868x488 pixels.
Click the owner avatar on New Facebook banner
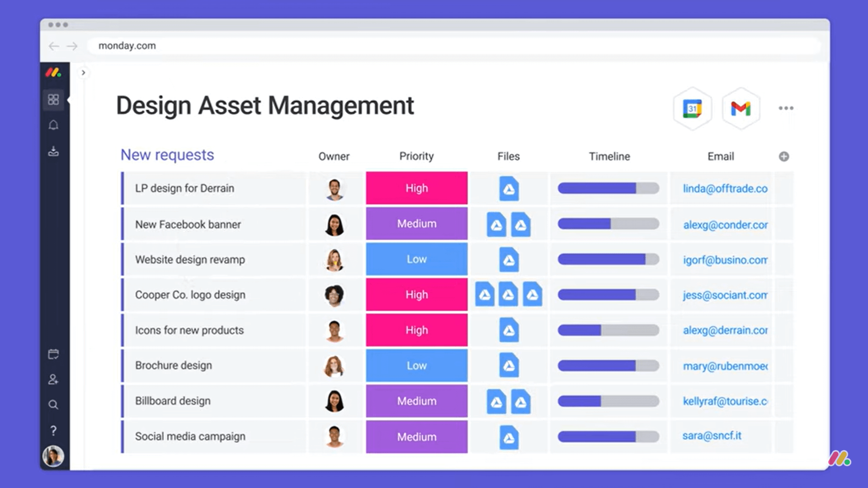335,224
